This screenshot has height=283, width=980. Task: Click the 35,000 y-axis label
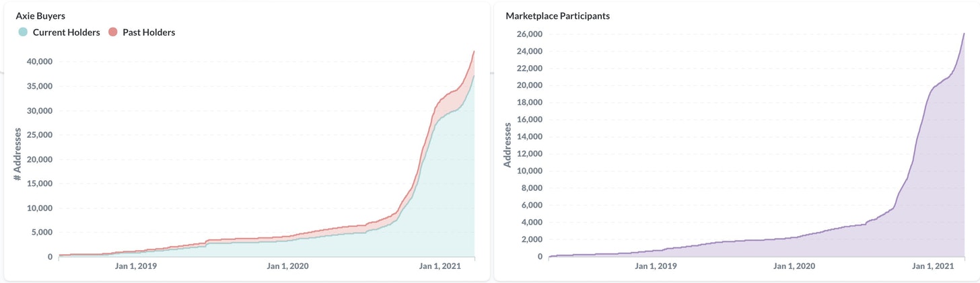coord(38,86)
